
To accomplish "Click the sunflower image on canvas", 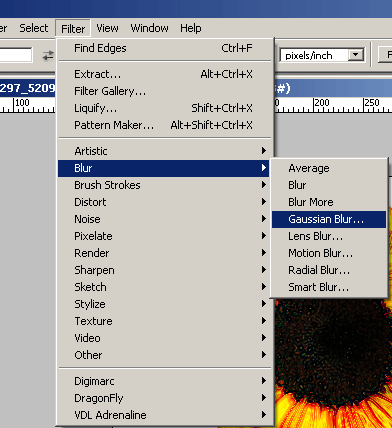I will [333, 363].
